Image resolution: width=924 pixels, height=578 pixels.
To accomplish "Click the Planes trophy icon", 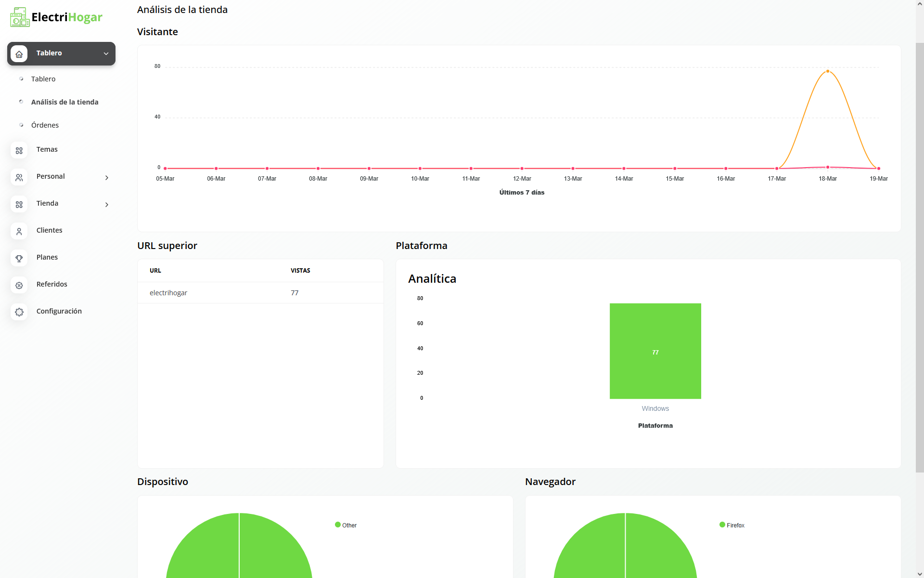I will [x=19, y=258].
